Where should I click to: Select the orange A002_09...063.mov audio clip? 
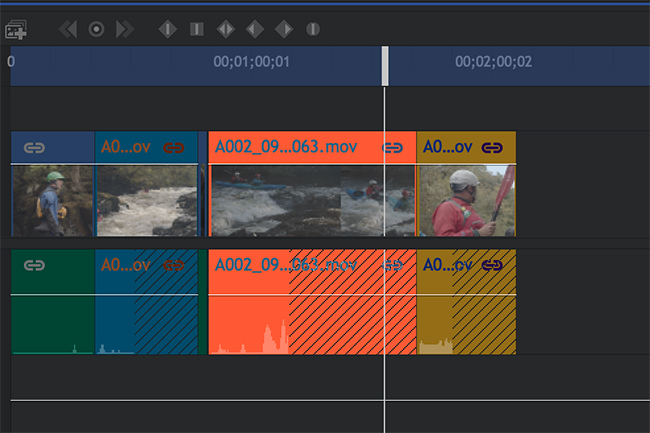[312, 302]
